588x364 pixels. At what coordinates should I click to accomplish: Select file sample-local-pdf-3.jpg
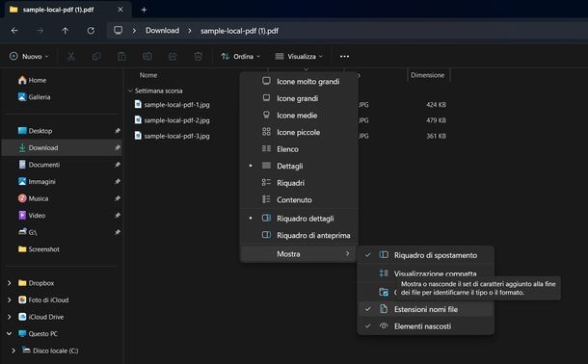coord(173,136)
